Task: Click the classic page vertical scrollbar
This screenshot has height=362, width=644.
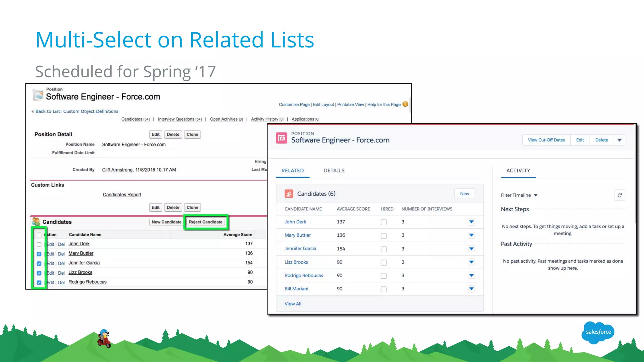Action: [410, 105]
